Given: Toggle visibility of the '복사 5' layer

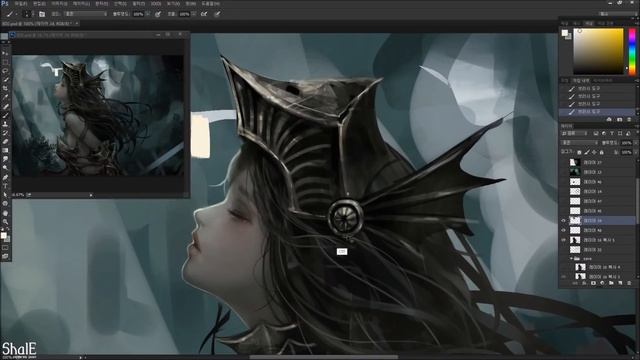Looking at the screenshot, I should click(x=564, y=240).
